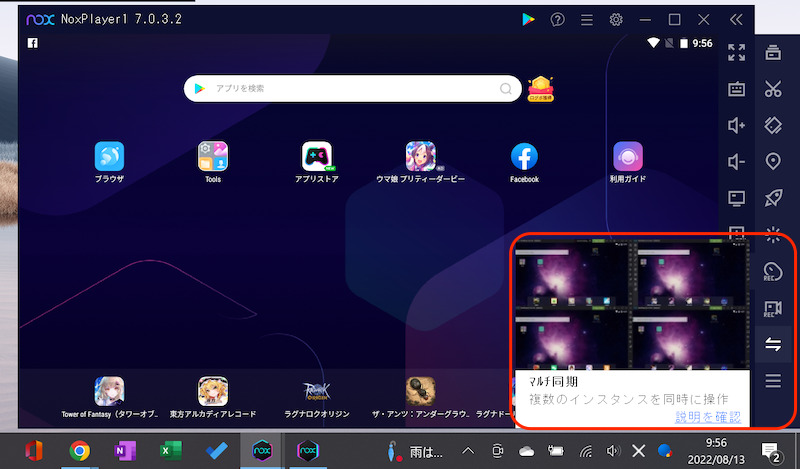Toggle multi-sync with the double arrows icon
800x469 pixels.
(x=772, y=344)
